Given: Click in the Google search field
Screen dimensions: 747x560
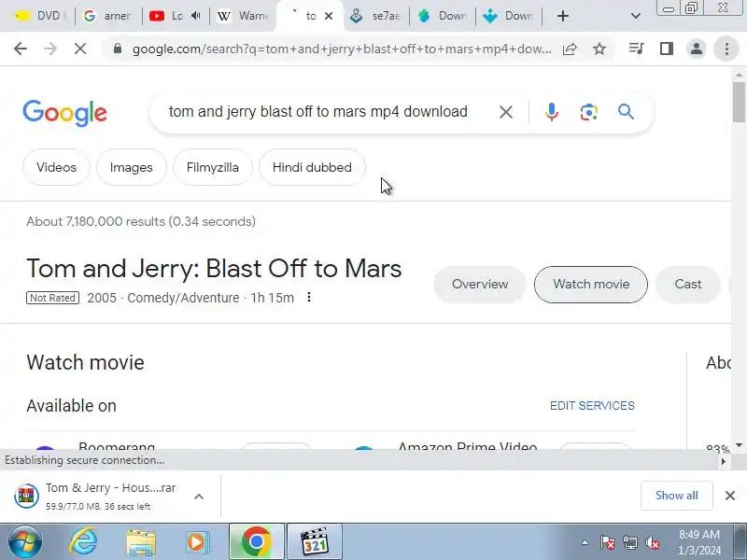Looking at the screenshot, I should (x=318, y=112).
